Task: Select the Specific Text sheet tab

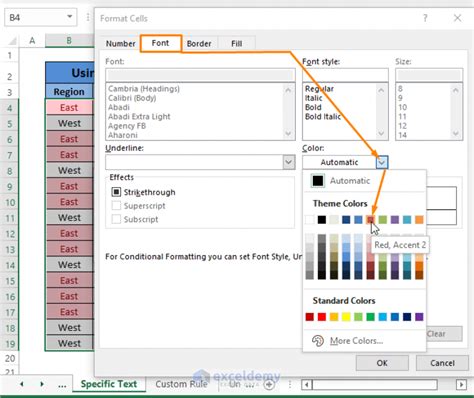Action: [x=109, y=384]
